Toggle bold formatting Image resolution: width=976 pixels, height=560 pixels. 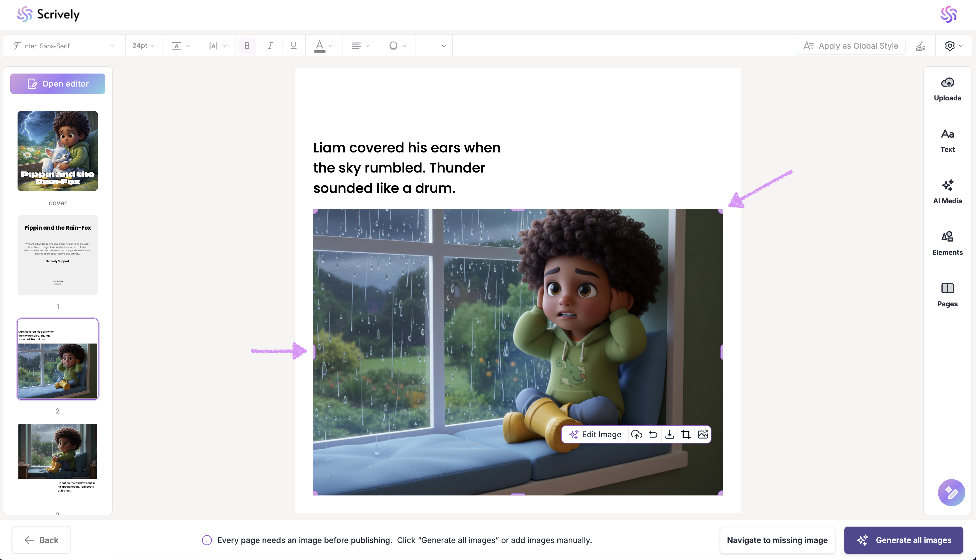247,46
